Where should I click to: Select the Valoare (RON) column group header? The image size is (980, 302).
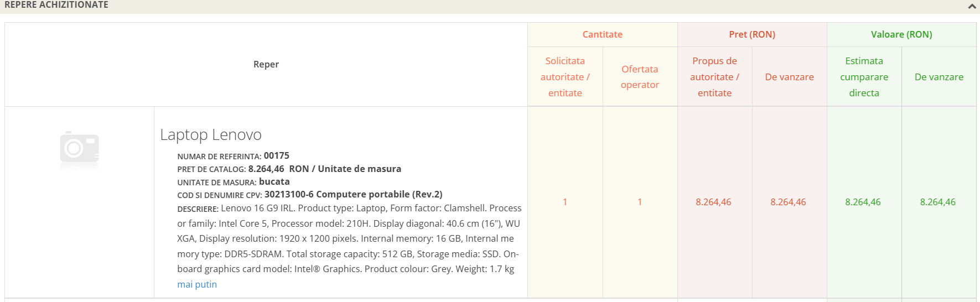[901, 34]
